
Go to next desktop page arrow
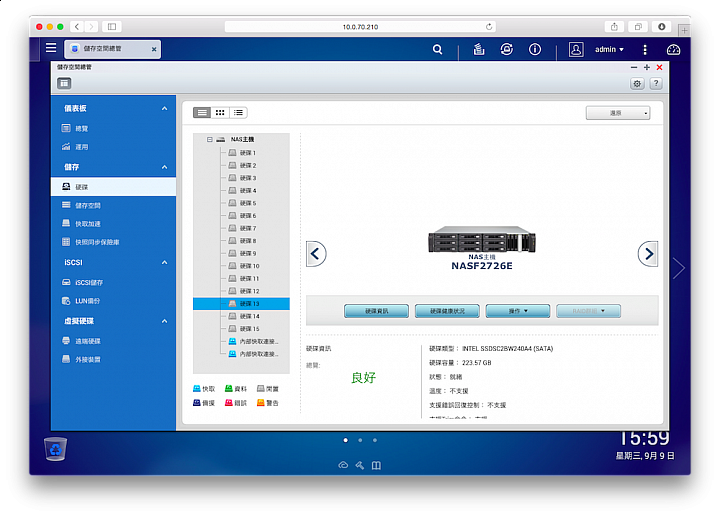coord(679,268)
